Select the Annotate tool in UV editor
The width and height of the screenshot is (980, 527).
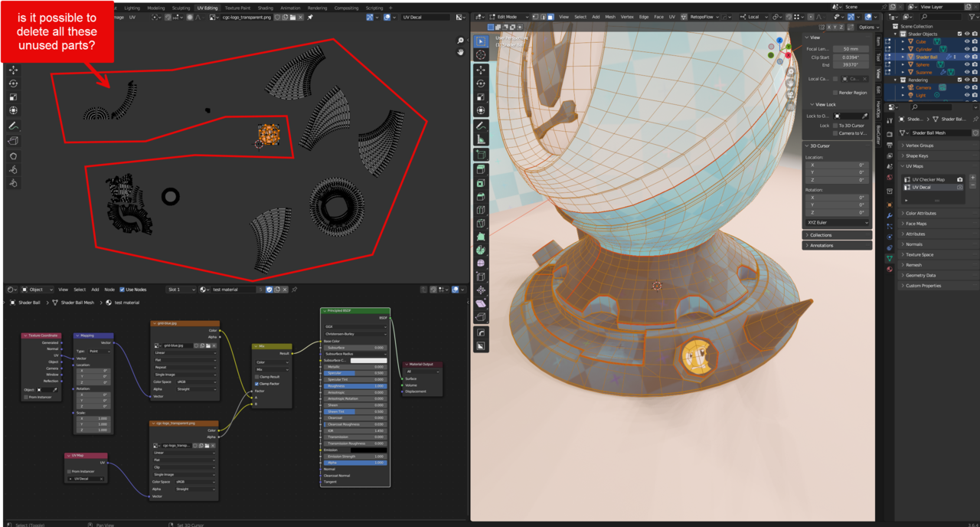[13, 126]
